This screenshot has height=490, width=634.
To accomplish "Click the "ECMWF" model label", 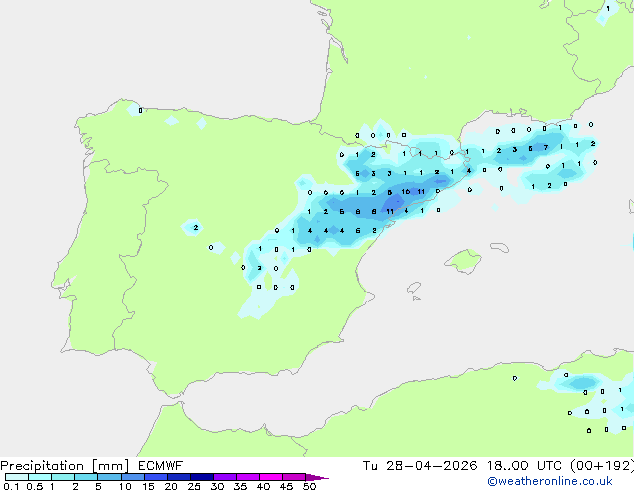I will (x=161, y=466).
